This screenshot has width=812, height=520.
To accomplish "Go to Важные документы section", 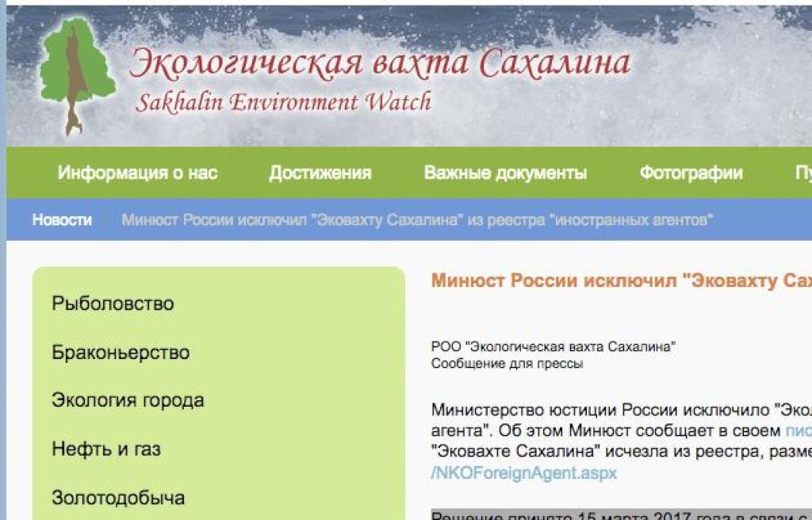I will pyautogui.click(x=505, y=173).
